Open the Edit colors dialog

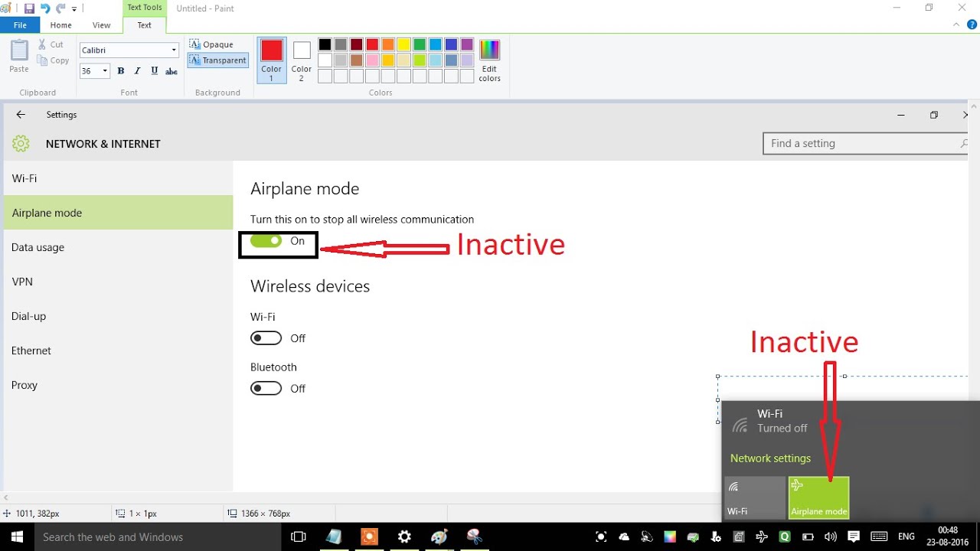click(489, 60)
